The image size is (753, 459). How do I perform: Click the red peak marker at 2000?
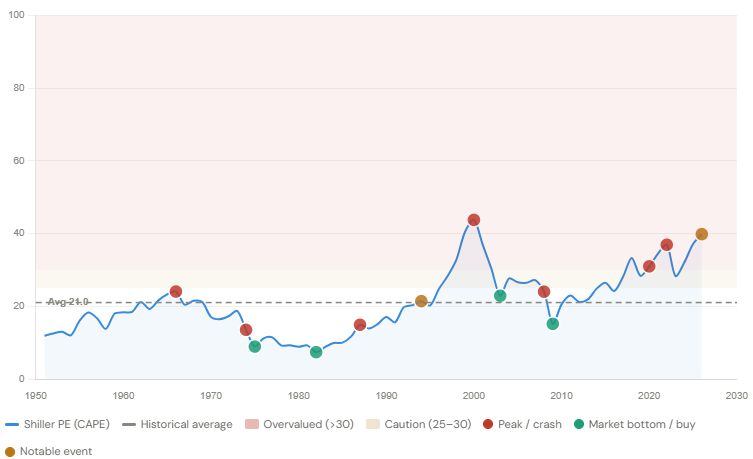tap(474, 220)
